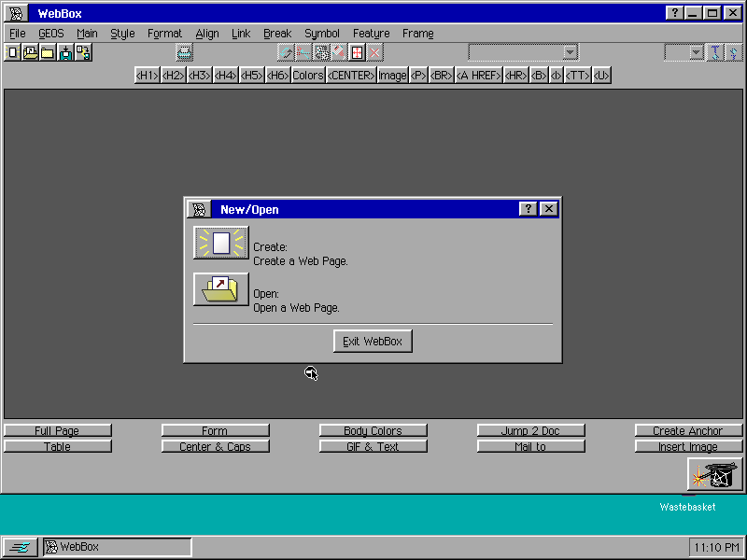Click the red X delete toolbar icon

coord(375,52)
